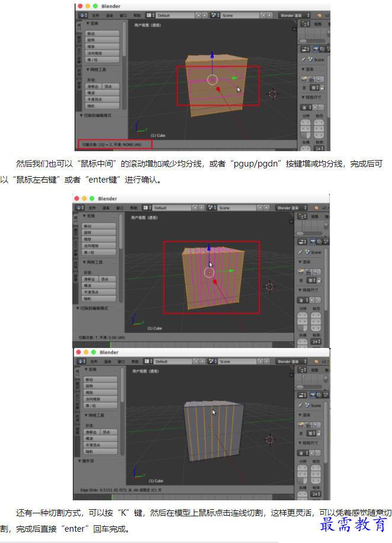Click Info editor type icon in top Blender window
The height and width of the screenshot is (543, 392).
[x=83, y=15]
